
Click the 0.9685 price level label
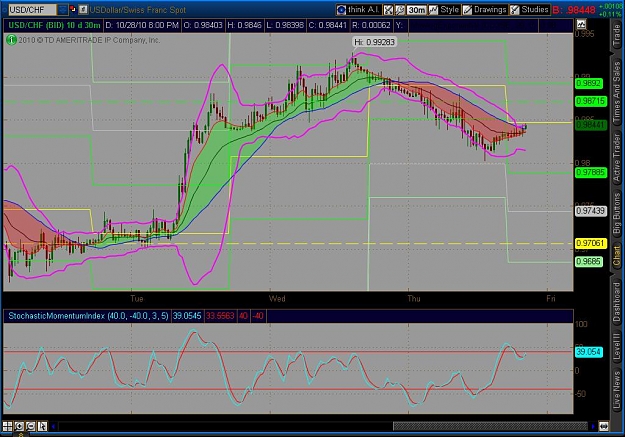point(589,262)
